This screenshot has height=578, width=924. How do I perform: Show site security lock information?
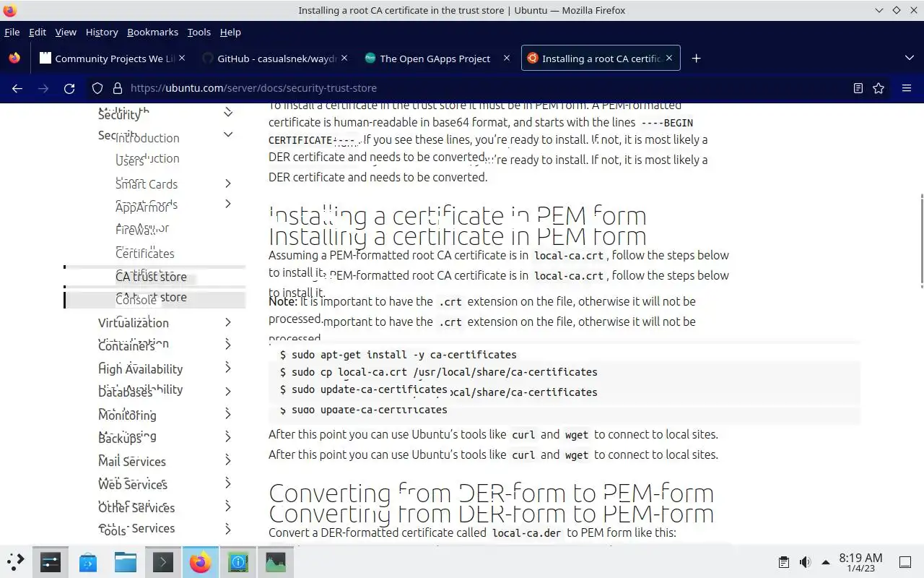[117, 88]
